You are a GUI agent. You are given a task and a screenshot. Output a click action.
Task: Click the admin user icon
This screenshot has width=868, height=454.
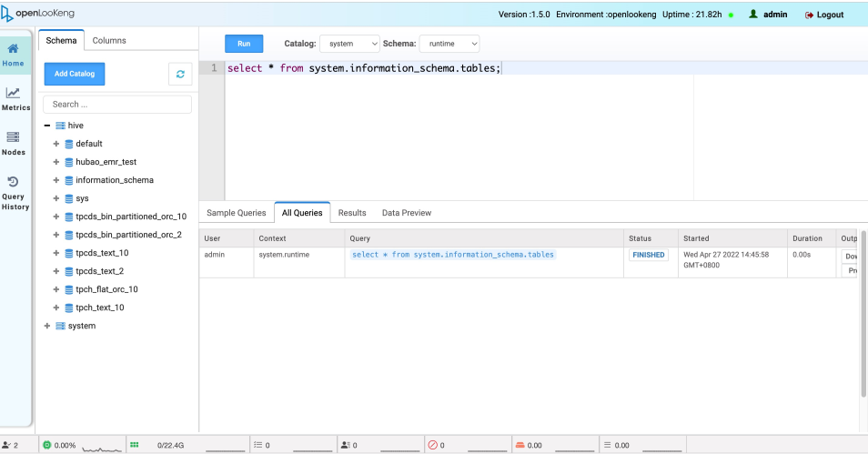753,15
